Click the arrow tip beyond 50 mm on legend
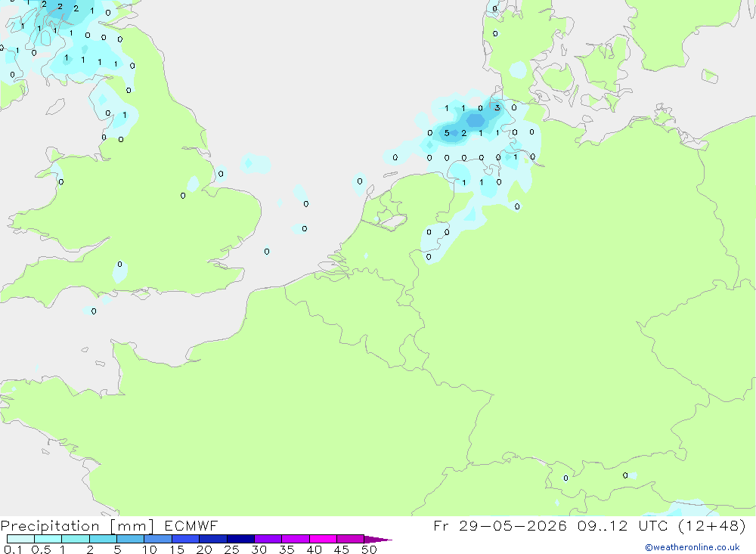This screenshot has height=554, width=756. (379, 540)
